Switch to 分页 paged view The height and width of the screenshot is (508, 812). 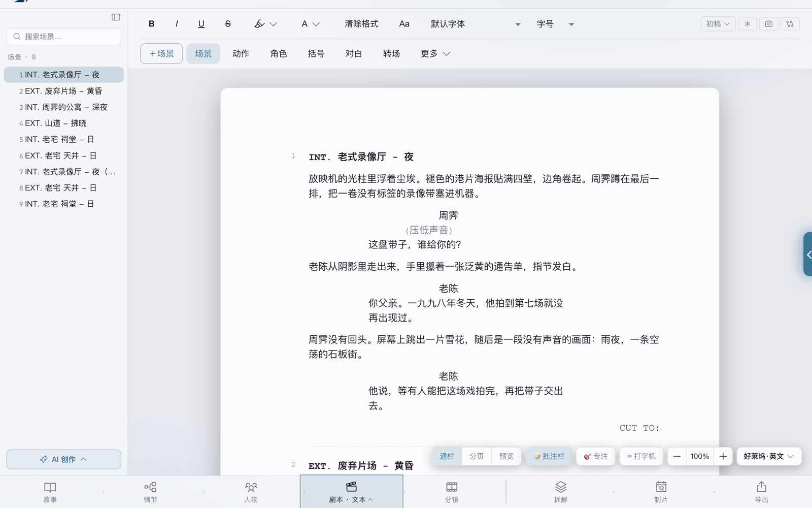click(477, 456)
